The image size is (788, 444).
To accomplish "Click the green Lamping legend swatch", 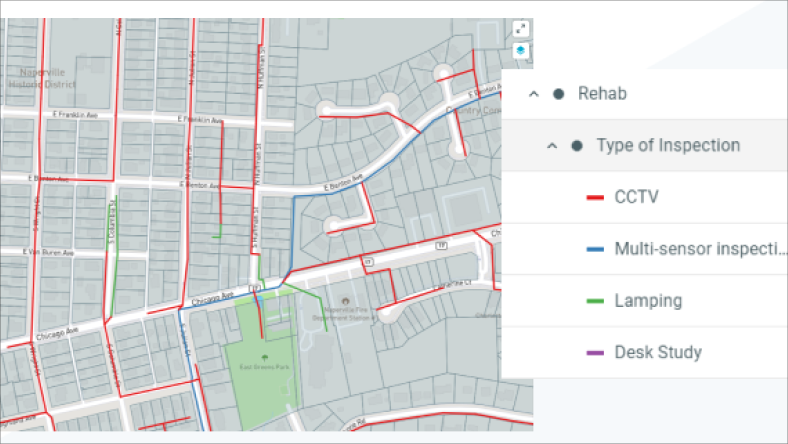I will coord(595,301).
